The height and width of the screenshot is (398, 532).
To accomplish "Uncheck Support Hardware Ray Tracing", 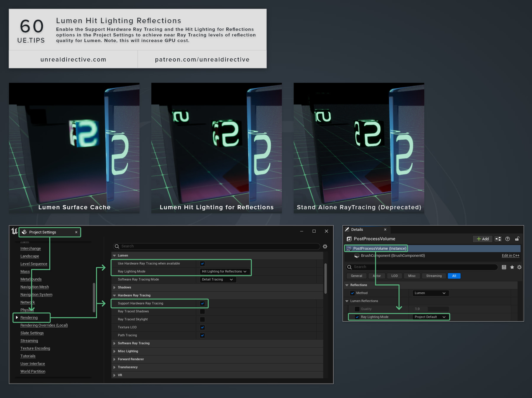I will click(x=202, y=303).
